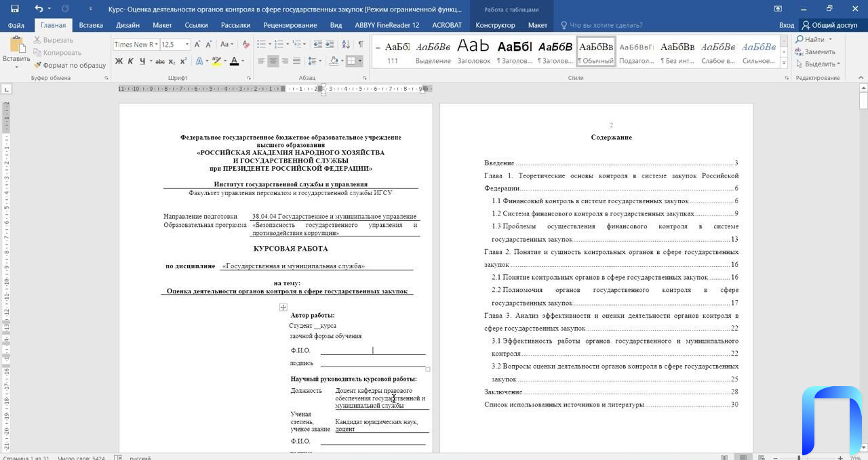Undo the last action

pos(39,9)
